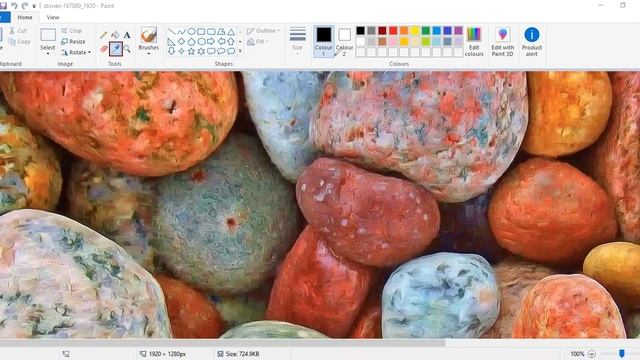The height and width of the screenshot is (360, 640).
Task: Open the Product alert info button
Action: pos(532,42)
